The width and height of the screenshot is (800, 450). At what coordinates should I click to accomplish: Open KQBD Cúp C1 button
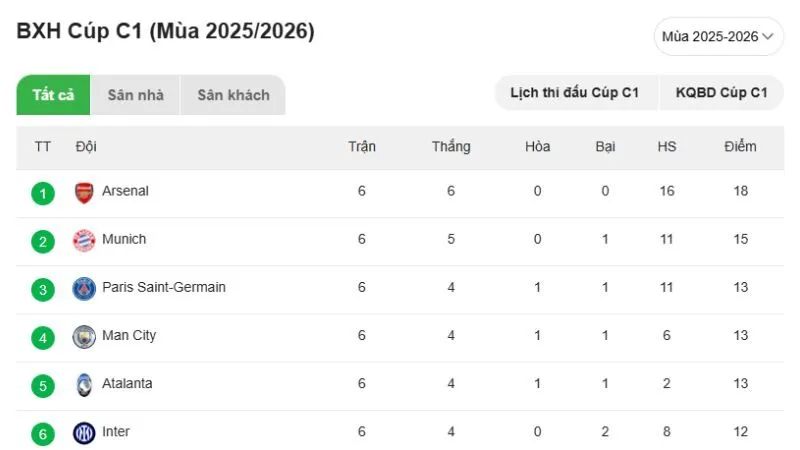click(721, 93)
